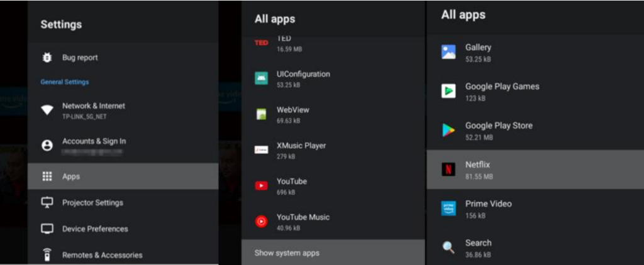644x265 pixels.
Task: Open YouTube Music app details
Action: 333,222
